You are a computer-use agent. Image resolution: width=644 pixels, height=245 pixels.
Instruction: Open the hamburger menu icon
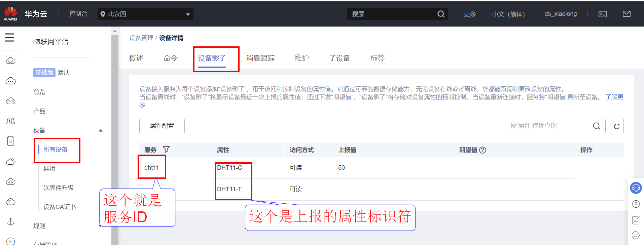[x=10, y=37]
